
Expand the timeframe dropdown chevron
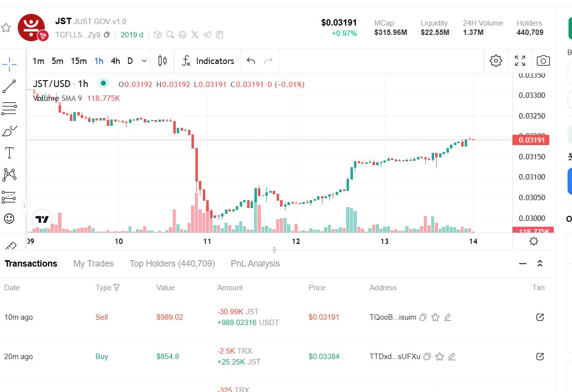144,61
